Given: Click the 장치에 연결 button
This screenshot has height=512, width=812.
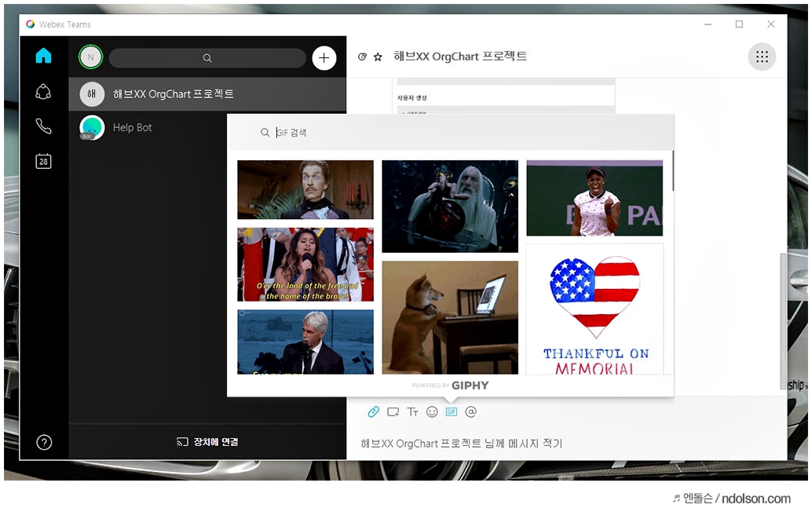Looking at the screenshot, I should (x=207, y=441).
